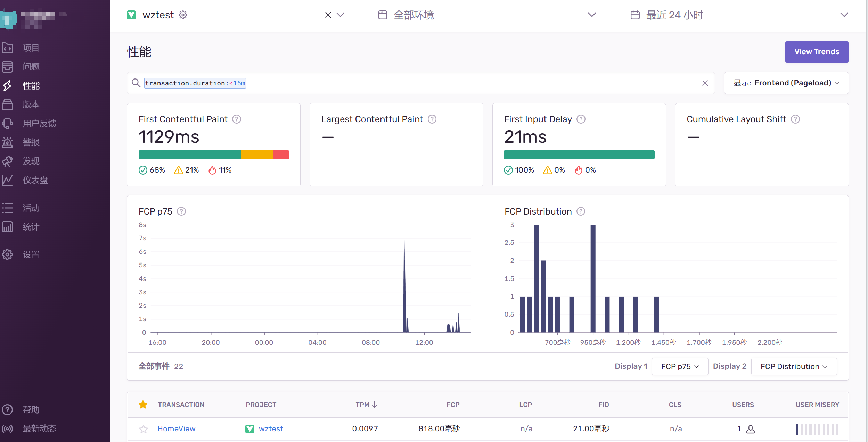Click the User Misery bar for HomeView
Image resolution: width=868 pixels, height=442 pixels.
(817, 429)
